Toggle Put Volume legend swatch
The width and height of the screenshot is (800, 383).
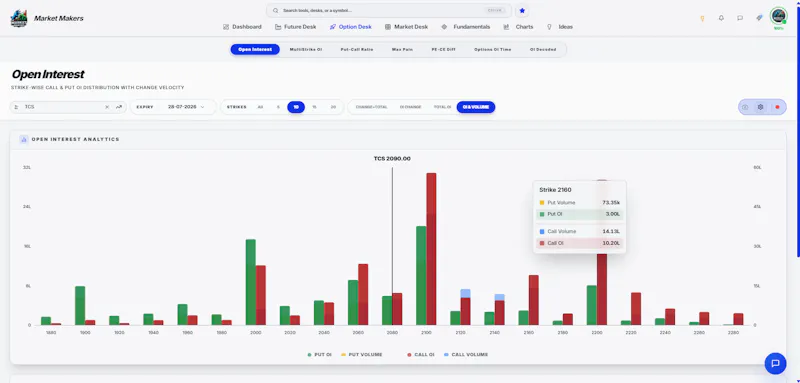point(343,354)
